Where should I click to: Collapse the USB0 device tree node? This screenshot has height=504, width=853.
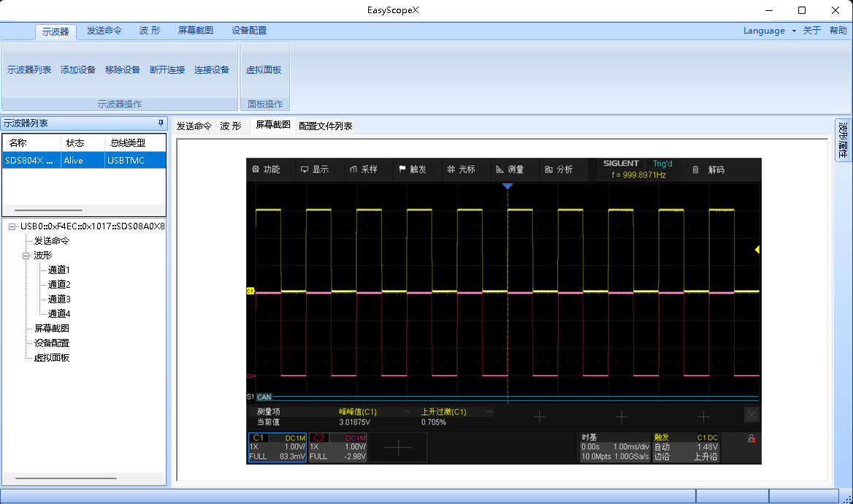point(12,226)
